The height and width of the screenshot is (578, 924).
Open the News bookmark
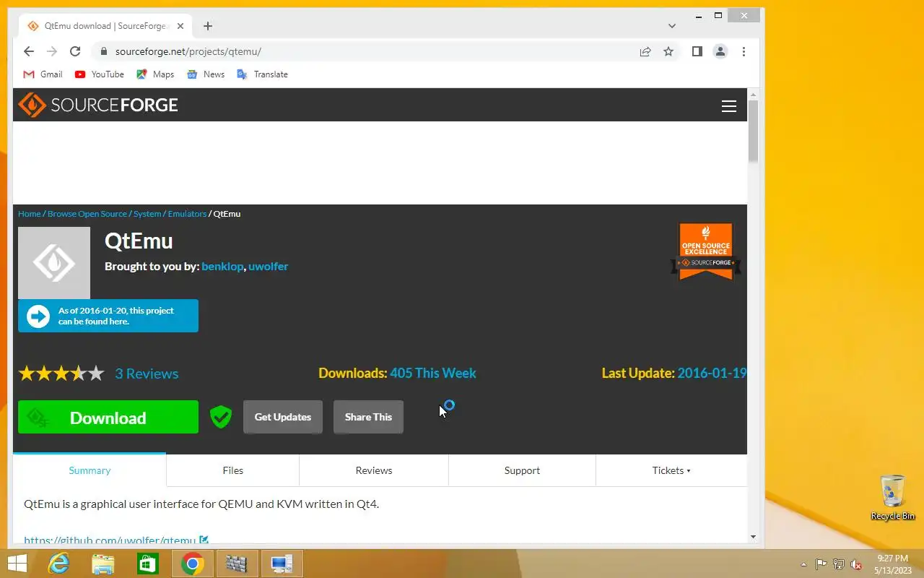click(206, 74)
